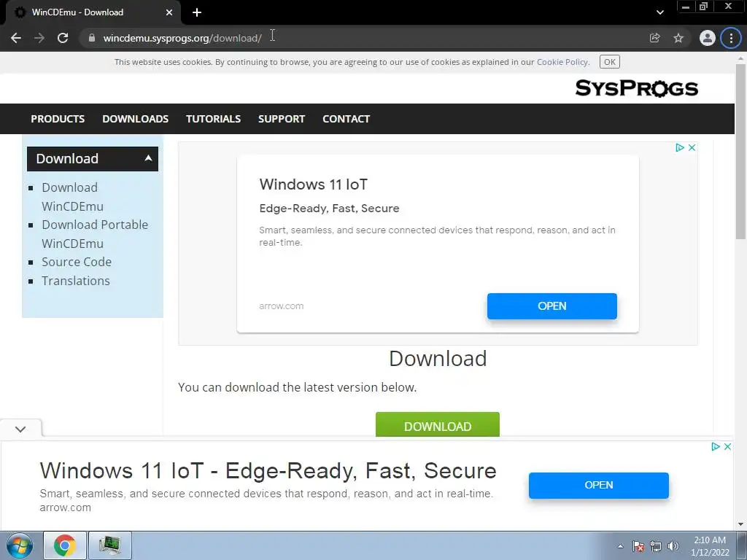Click AdChoices icon on top ad

[680, 147]
